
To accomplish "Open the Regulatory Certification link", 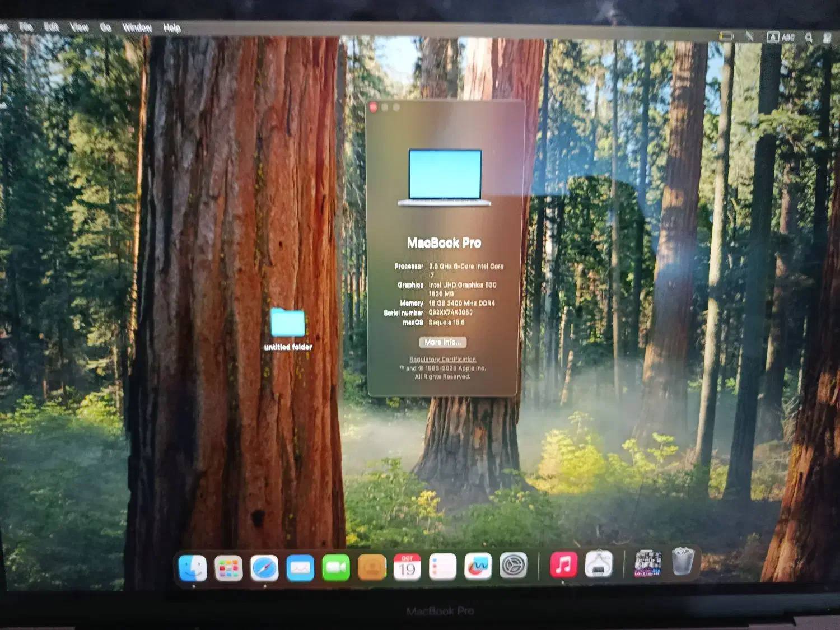I will 442,360.
